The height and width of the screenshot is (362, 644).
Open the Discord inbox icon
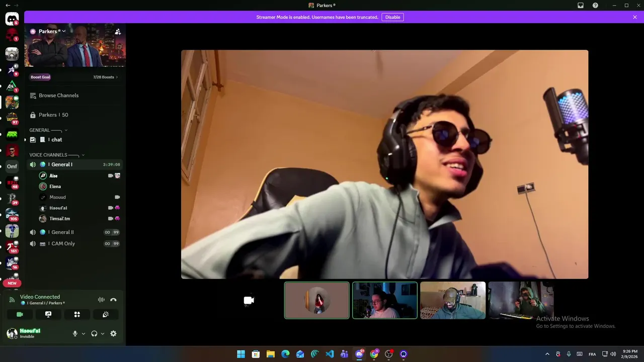pyautogui.click(x=580, y=6)
